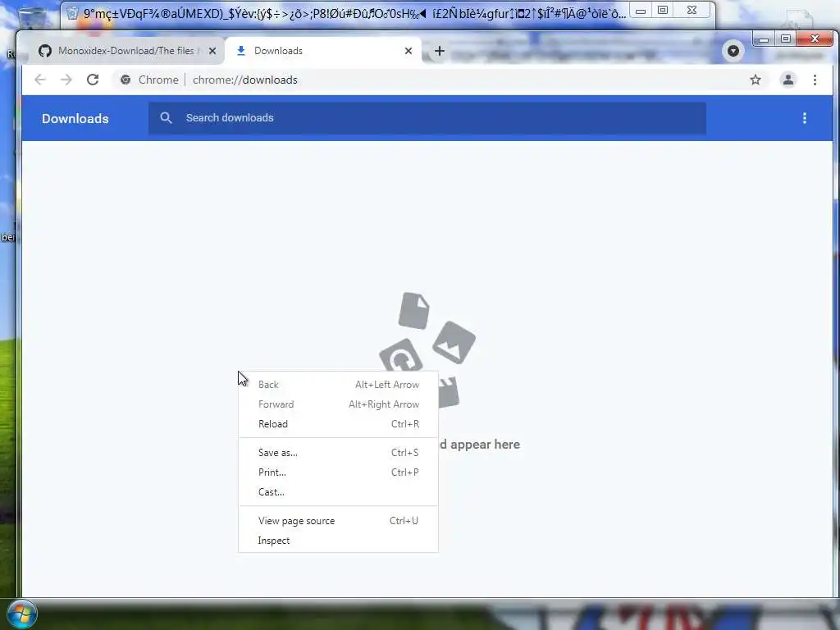Open the Windows Start orb
Image resolution: width=840 pixels, height=630 pixels.
coord(22,614)
